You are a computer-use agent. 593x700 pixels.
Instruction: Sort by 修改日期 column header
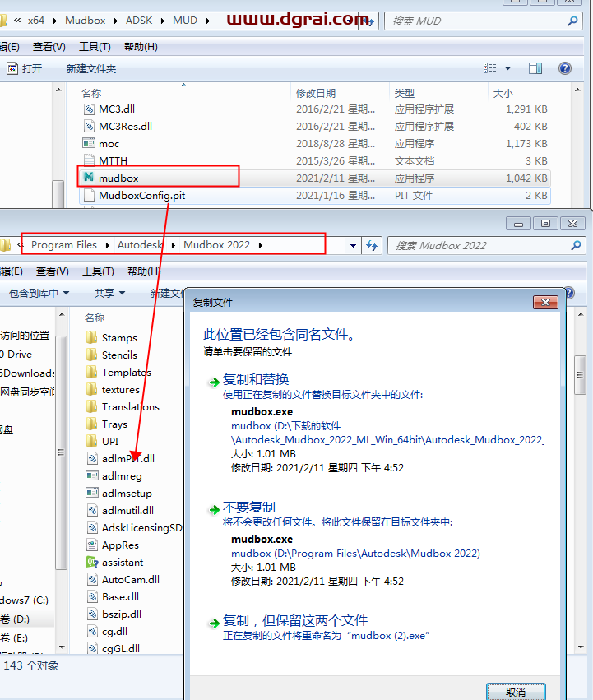[315, 93]
